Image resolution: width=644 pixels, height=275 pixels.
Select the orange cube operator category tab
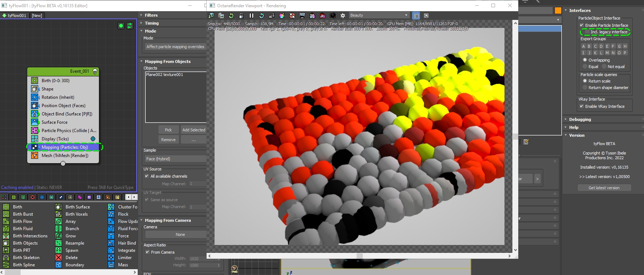coord(108,197)
